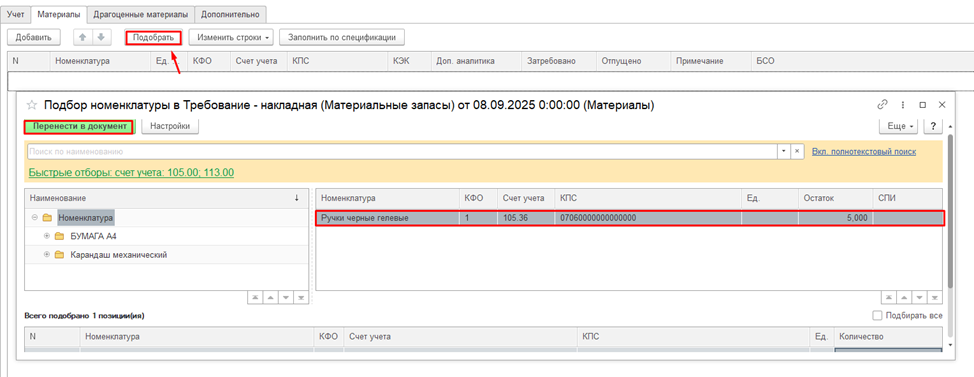The height and width of the screenshot is (377, 974).
Task: Expand the БУМАГА А4 folder
Action: pyautogui.click(x=47, y=236)
